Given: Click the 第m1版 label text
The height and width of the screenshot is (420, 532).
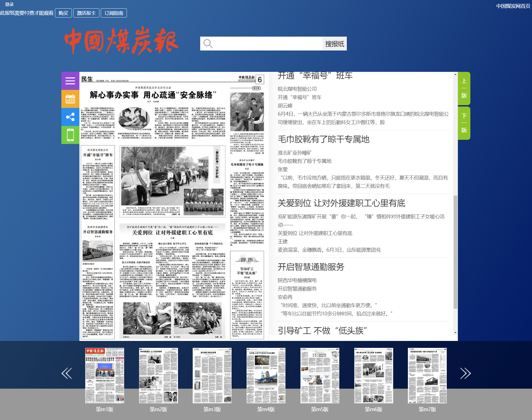Looking at the screenshot, I should [105, 409].
